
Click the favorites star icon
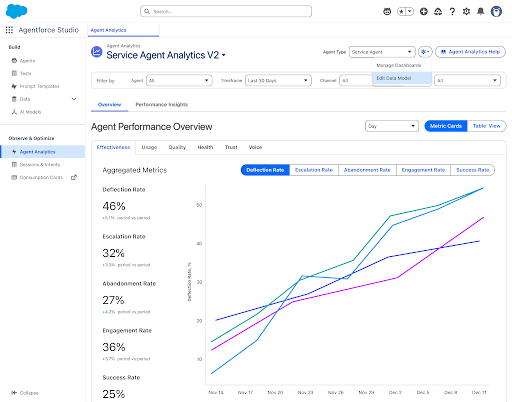(x=402, y=12)
